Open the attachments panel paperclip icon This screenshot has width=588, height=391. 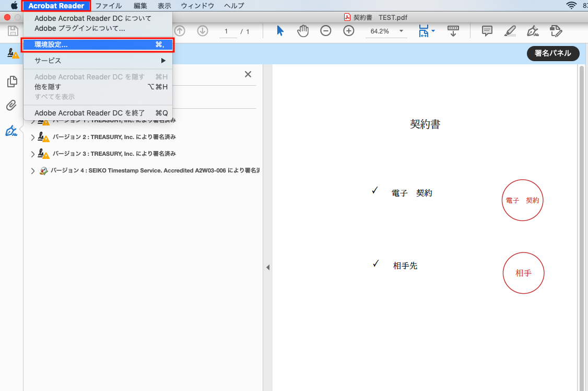click(x=11, y=106)
